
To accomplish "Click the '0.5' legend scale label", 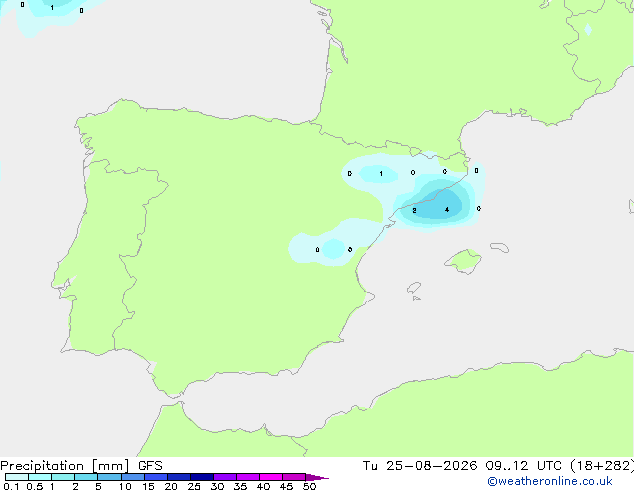I will pos(35,486).
